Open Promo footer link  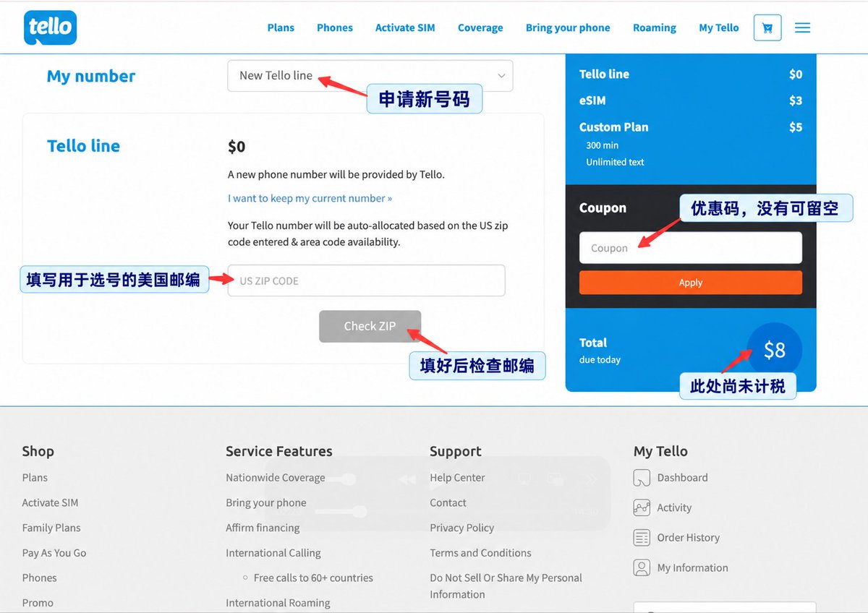click(x=38, y=603)
